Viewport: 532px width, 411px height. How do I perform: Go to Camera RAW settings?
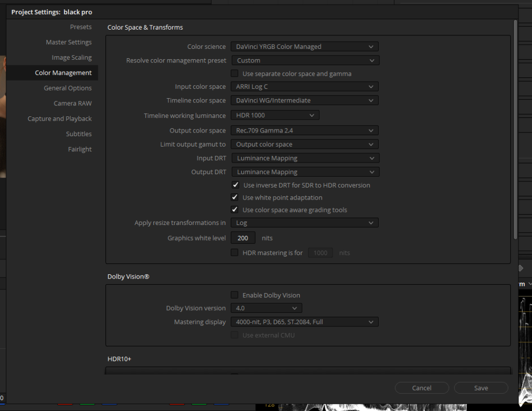pyautogui.click(x=73, y=103)
